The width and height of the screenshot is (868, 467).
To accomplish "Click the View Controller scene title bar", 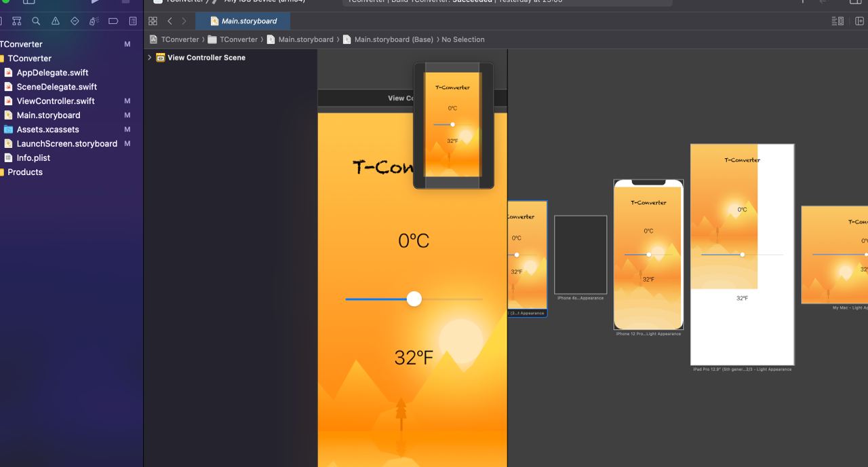I will 366,98.
